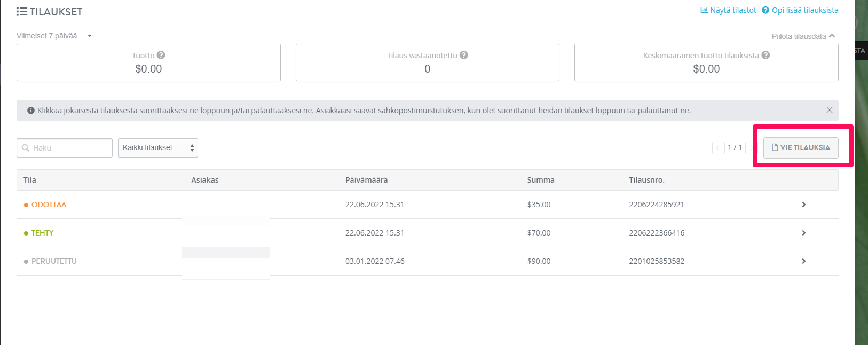The image size is (868, 345).
Task: Open Opi lisää tilauksista help link
Action: tap(800, 10)
